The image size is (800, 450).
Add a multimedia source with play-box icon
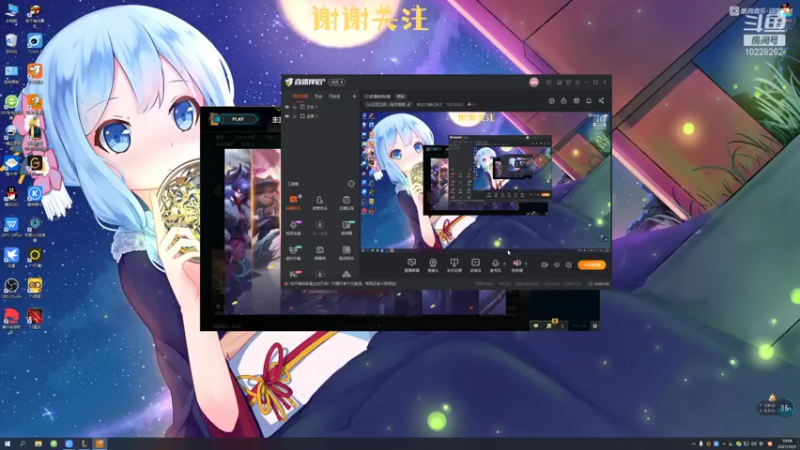(475, 264)
